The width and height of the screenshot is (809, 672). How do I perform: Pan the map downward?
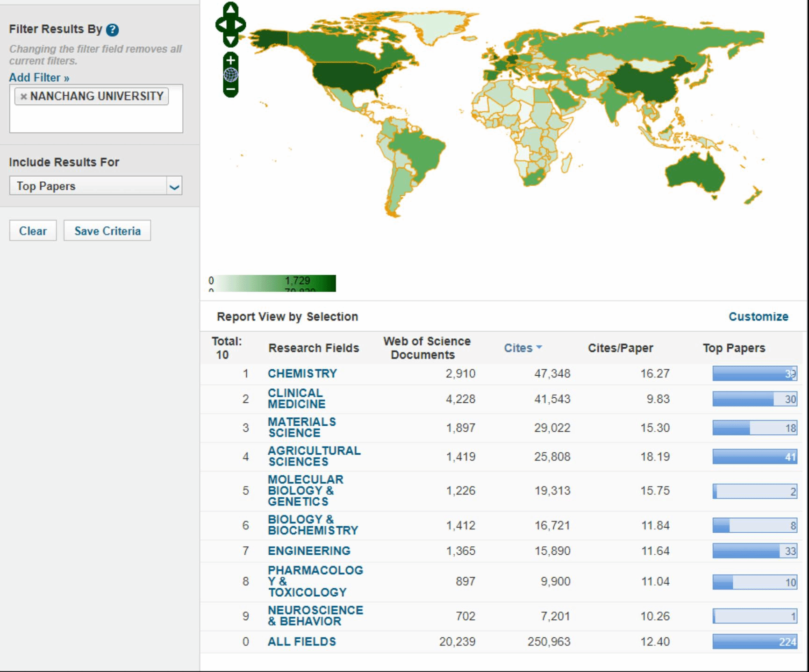(x=231, y=40)
